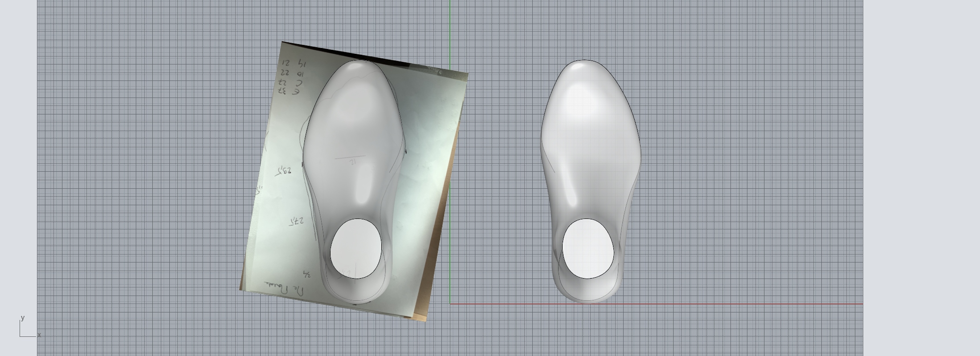Click the handwritten "34" beside the left heel

(x=307, y=274)
